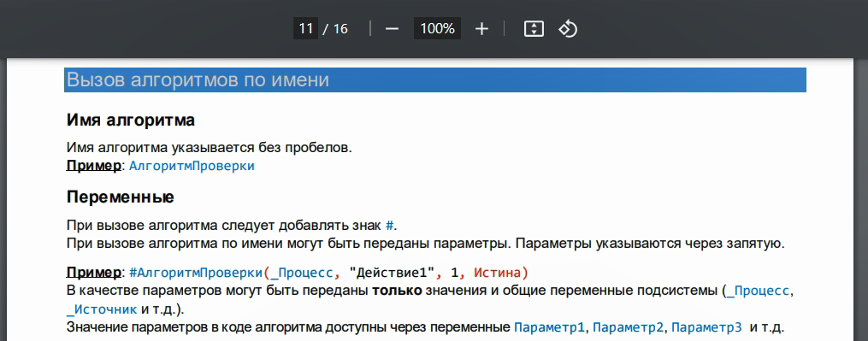Click the sentence "Имя алгоритма указывается без пробелов."
Viewport: 868px width, 341px height.
(210, 149)
